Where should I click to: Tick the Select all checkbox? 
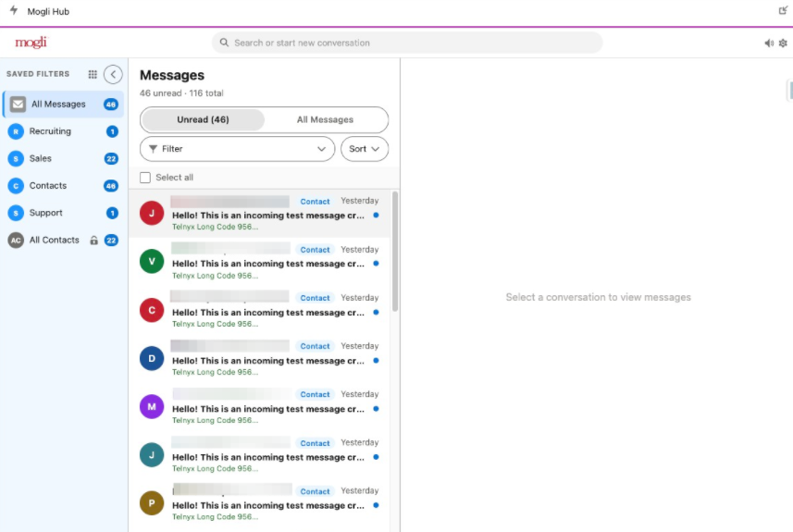pyautogui.click(x=145, y=178)
